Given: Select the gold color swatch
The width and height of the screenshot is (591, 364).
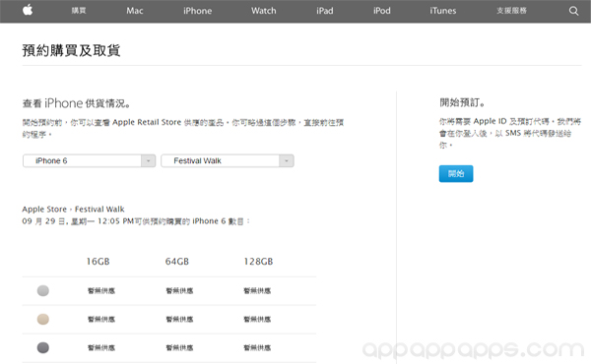Looking at the screenshot, I should tap(43, 319).
